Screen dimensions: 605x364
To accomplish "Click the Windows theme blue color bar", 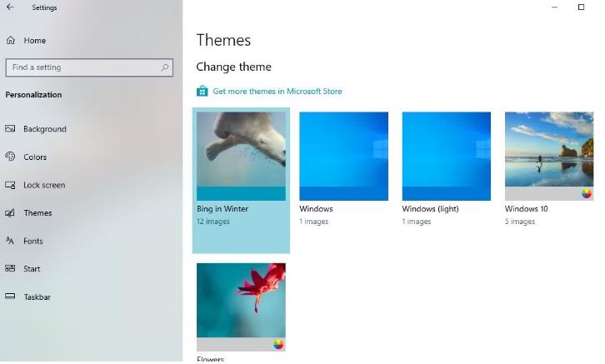I will [344, 193].
